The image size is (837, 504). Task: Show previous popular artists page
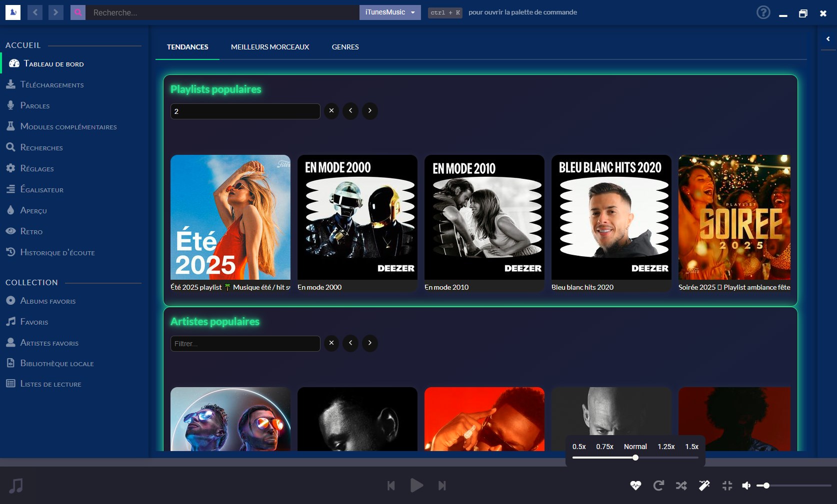click(350, 343)
